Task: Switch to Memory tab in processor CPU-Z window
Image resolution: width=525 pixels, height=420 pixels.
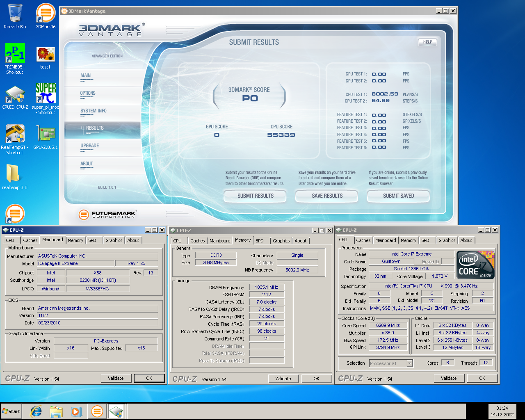Action: point(409,240)
